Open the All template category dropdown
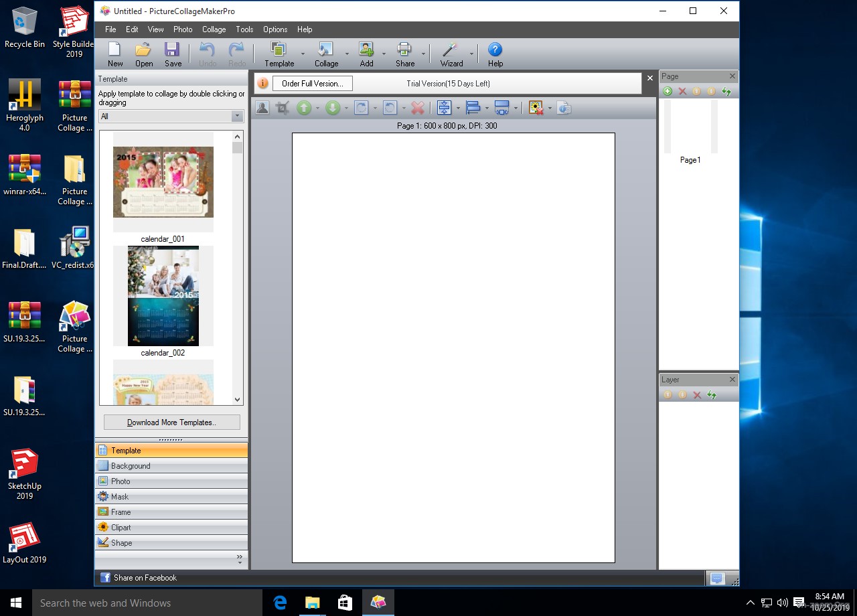Image resolution: width=857 pixels, height=616 pixels. click(x=236, y=116)
